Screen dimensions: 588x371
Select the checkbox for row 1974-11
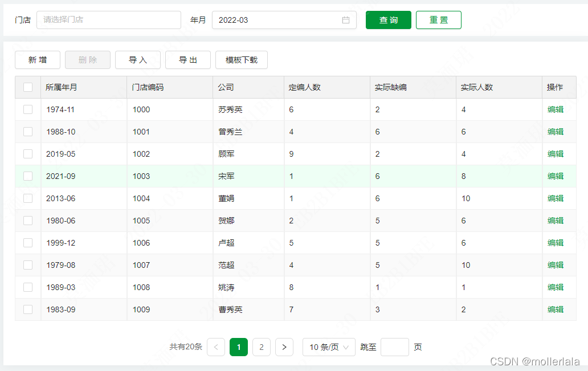(x=28, y=109)
